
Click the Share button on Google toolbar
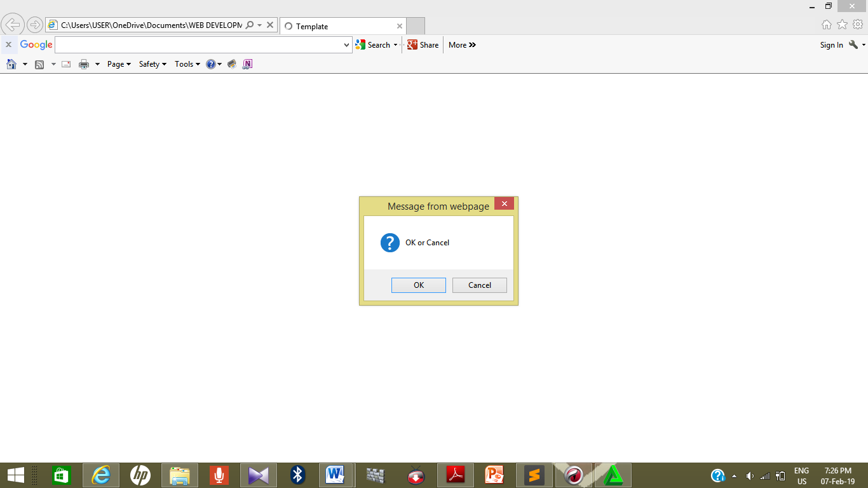422,44
